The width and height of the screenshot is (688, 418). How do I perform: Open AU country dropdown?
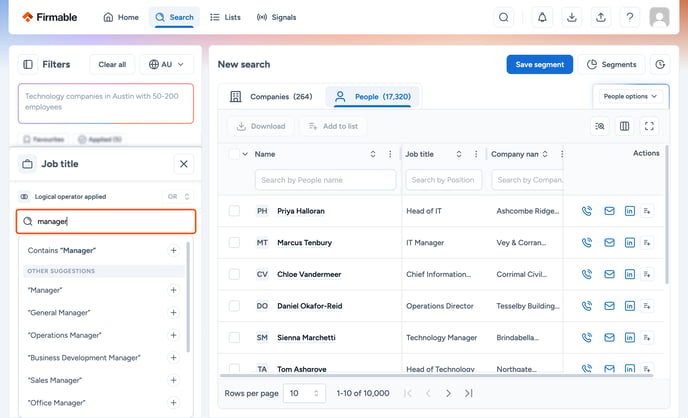(x=166, y=64)
